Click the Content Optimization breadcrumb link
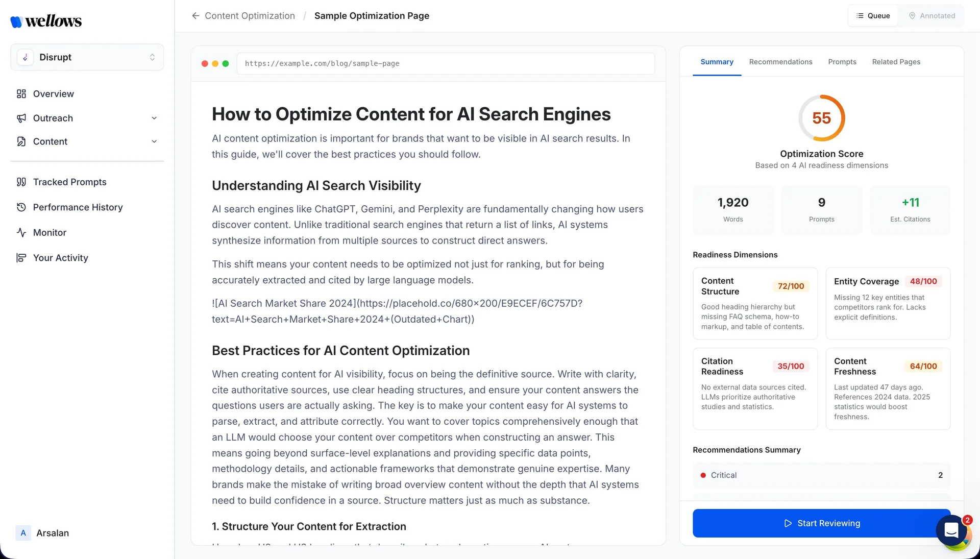The height and width of the screenshot is (559, 980). 250,16
